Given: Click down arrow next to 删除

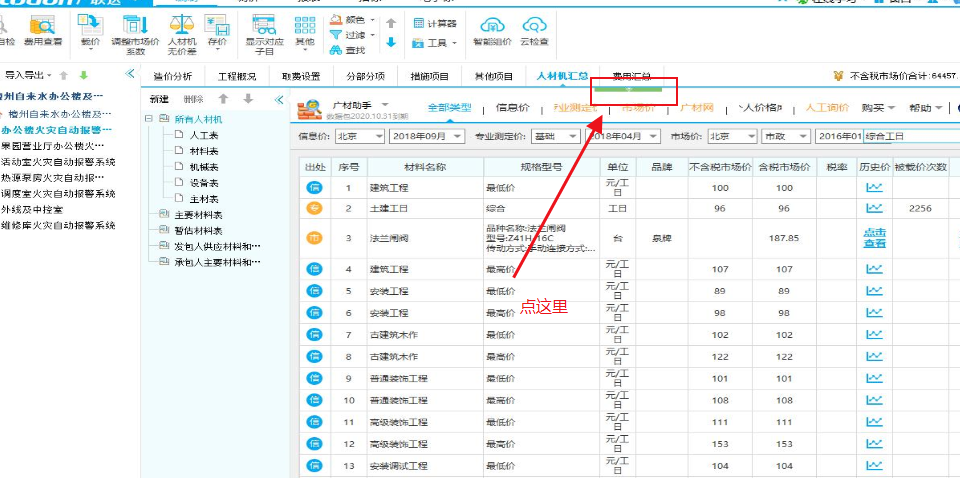Looking at the screenshot, I should (248, 99).
